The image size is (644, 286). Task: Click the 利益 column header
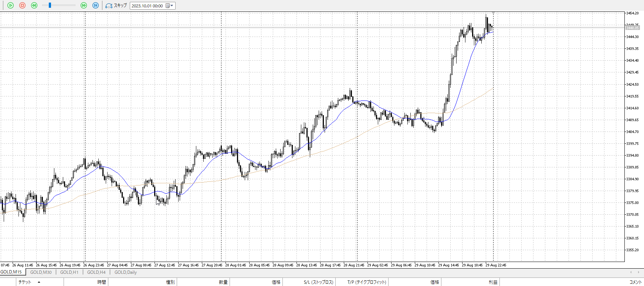(493, 282)
